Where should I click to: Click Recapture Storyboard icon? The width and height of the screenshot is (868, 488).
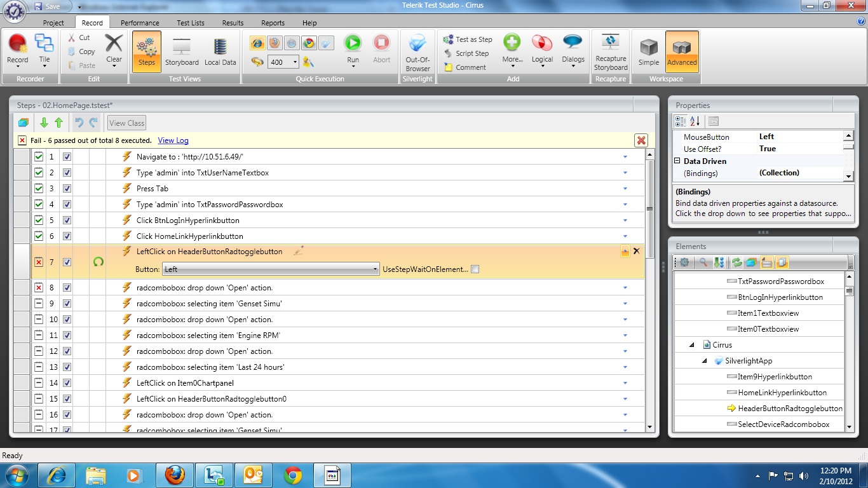coord(611,52)
